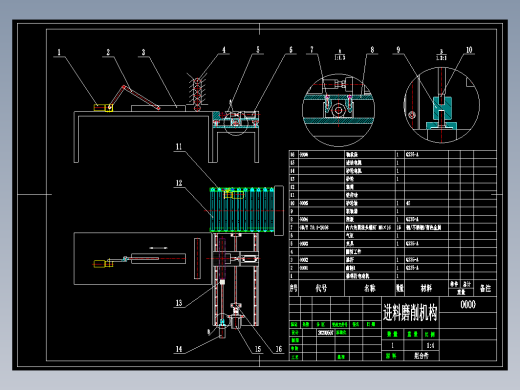Click the drawing number 0000

pos(468,304)
